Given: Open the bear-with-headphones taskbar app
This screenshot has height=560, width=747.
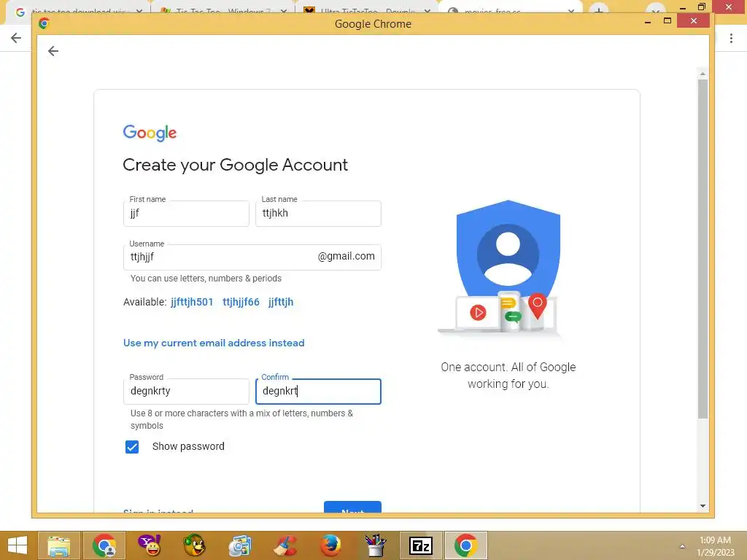Looking at the screenshot, I should 194,545.
